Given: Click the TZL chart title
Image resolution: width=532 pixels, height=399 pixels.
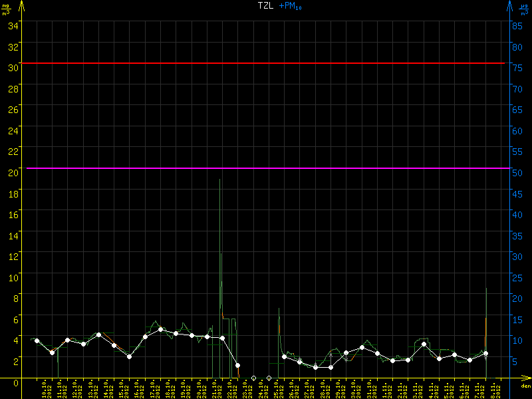Looking at the screenshot, I should click(x=265, y=6).
